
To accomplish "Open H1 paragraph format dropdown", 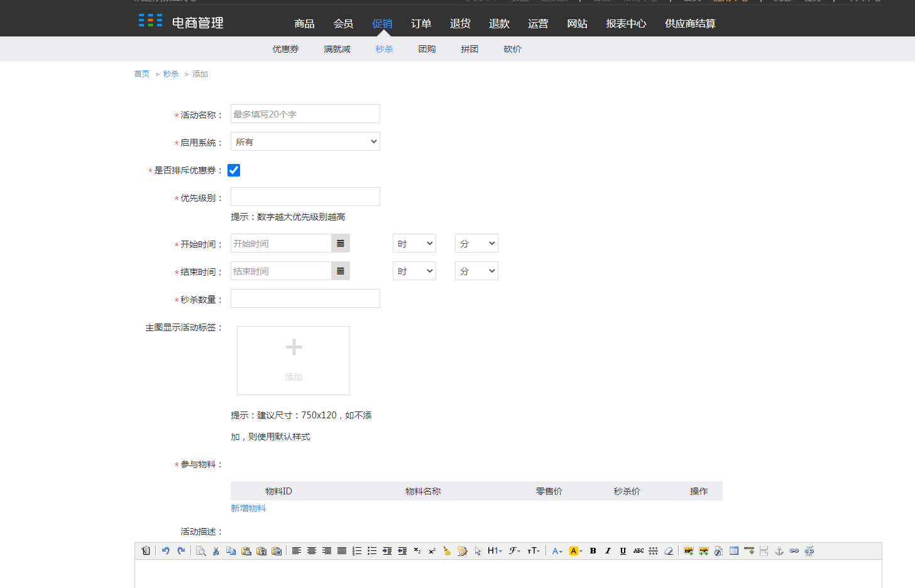I will (495, 551).
